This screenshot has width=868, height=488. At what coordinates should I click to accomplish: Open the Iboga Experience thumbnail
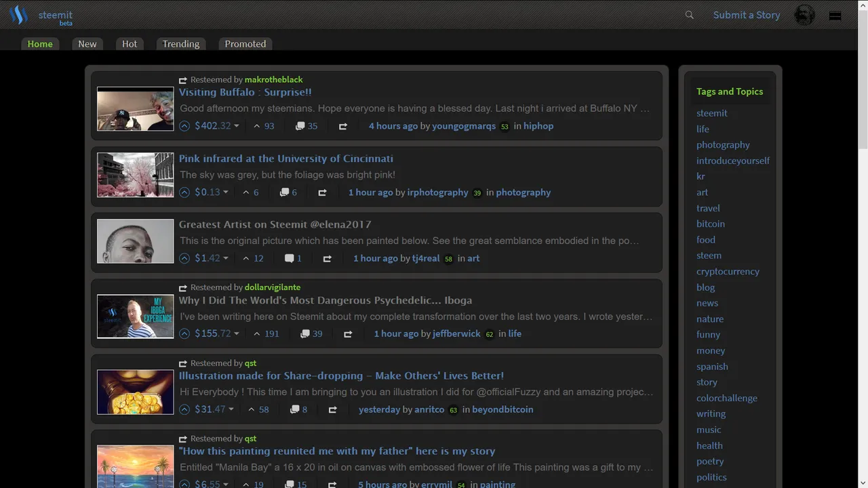pyautogui.click(x=136, y=317)
